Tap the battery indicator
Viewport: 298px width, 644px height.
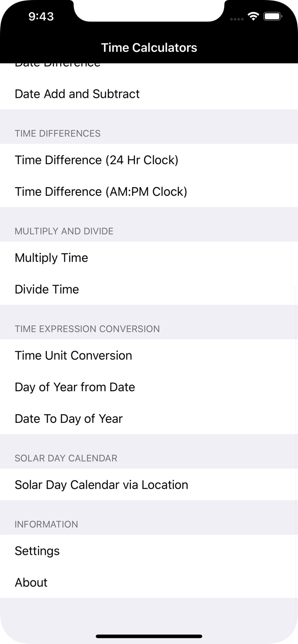click(273, 16)
